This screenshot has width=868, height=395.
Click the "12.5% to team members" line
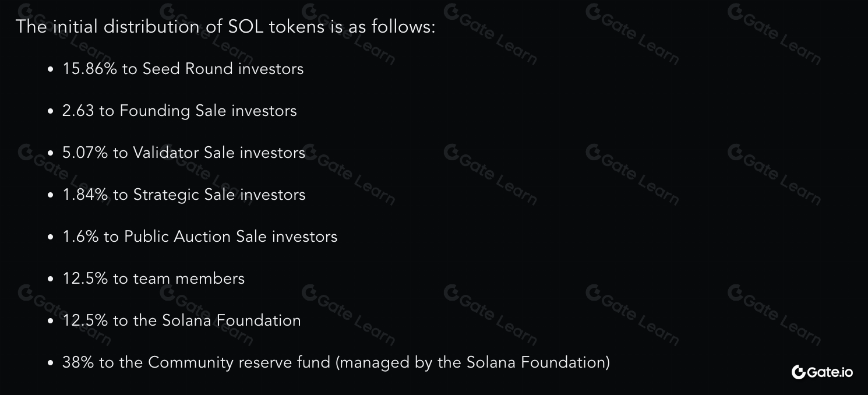(154, 278)
